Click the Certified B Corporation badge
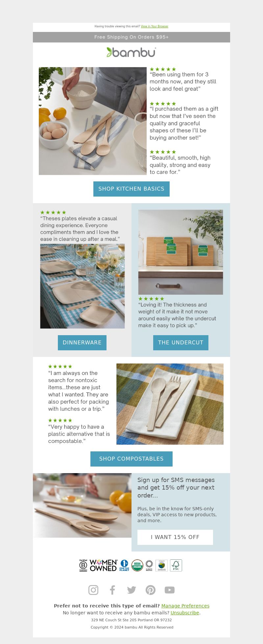Viewport: 263px width, 644px height. tap(83, 565)
